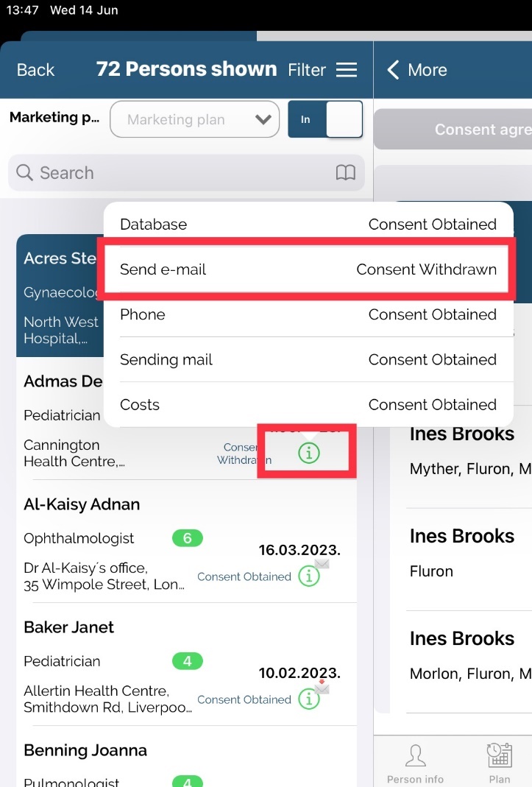Image resolution: width=532 pixels, height=787 pixels.
Task: Open Al-Kaisy Adnan's person entry
Action: pyautogui.click(x=82, y=504)
